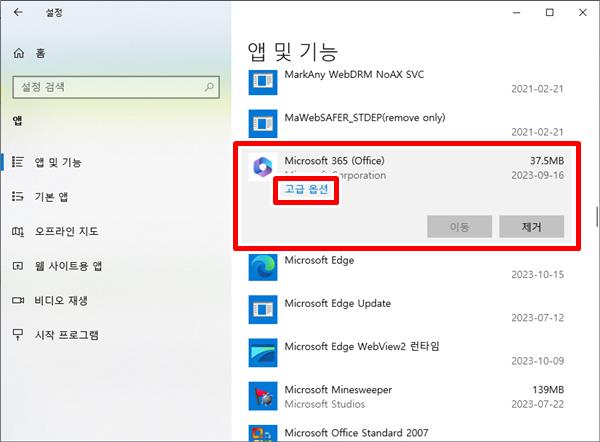
Task: Open 오프라인 지도 settings page
Action: [67, 231]
